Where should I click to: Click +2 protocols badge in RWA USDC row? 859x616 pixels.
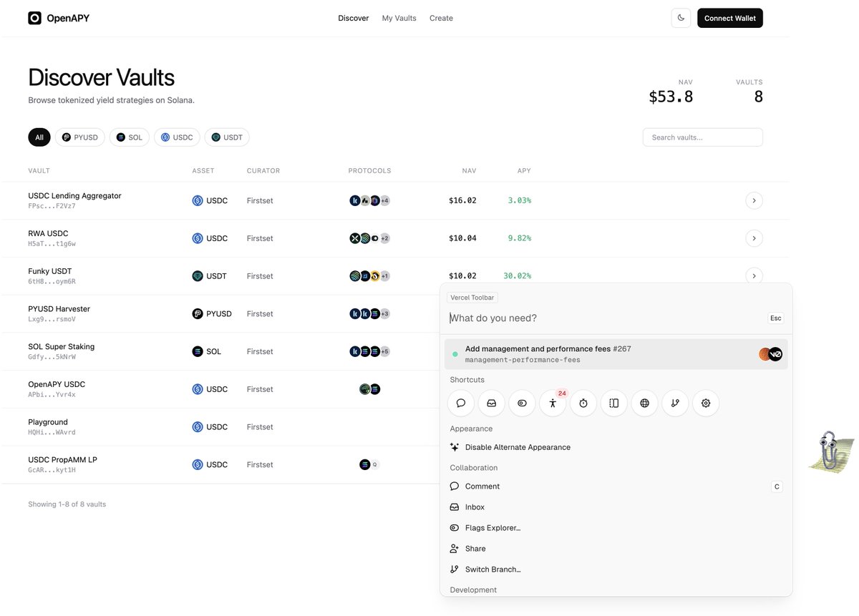[x=384, y=238]
